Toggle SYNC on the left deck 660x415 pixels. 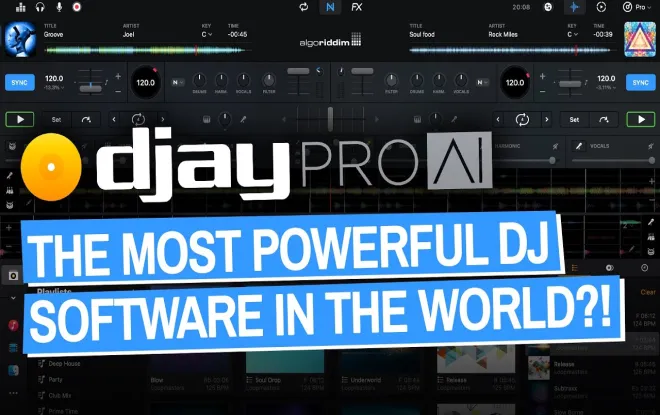19,82
